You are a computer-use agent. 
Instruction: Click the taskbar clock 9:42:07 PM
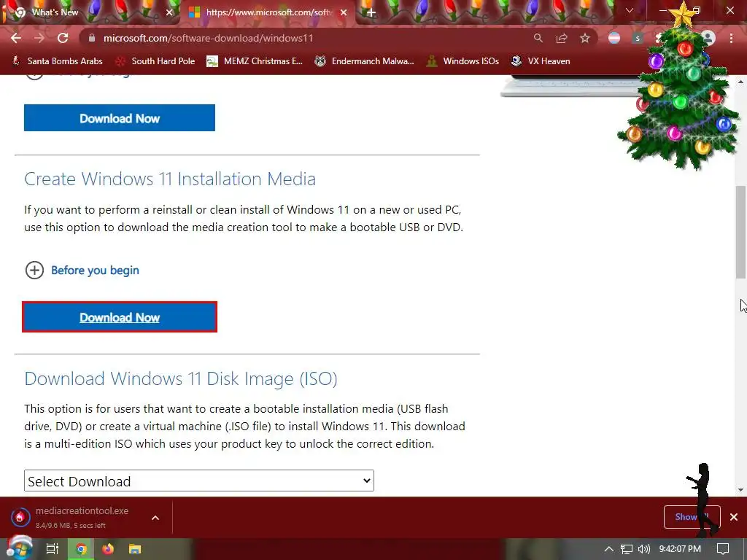click(x=680, y=549)
